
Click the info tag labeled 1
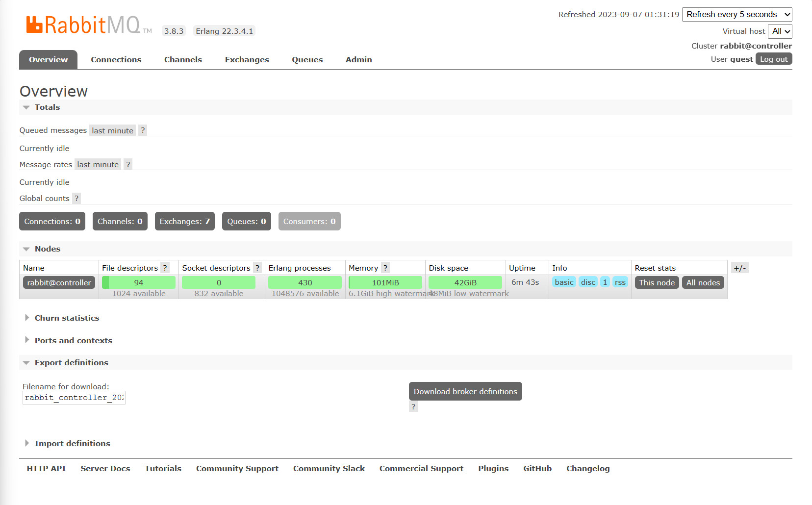click(605, 282)
